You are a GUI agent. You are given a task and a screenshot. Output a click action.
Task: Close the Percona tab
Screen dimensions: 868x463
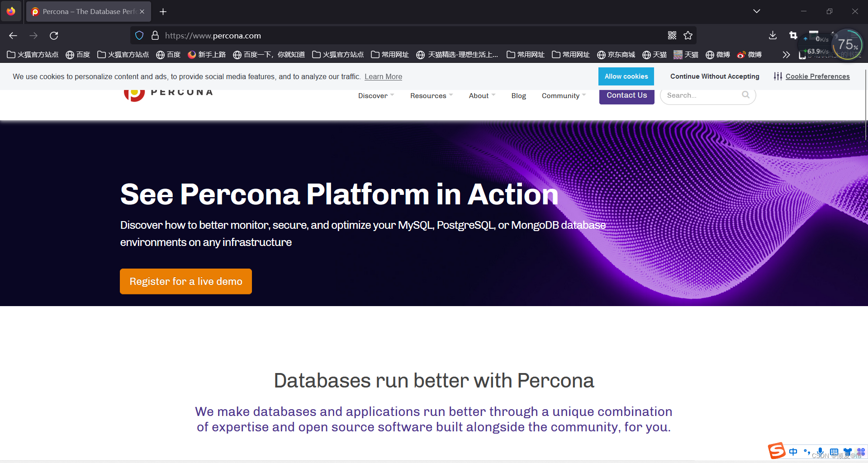coord(142,12)
